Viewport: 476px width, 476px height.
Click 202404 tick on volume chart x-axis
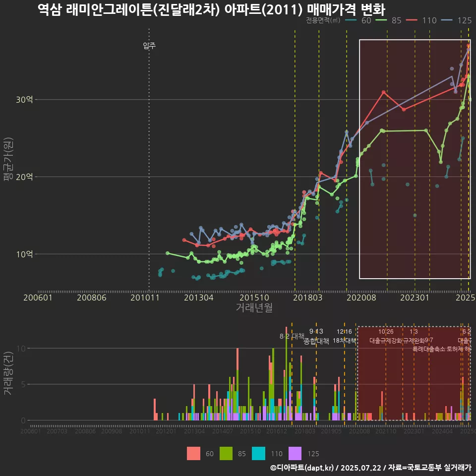[x=442, y=431]
